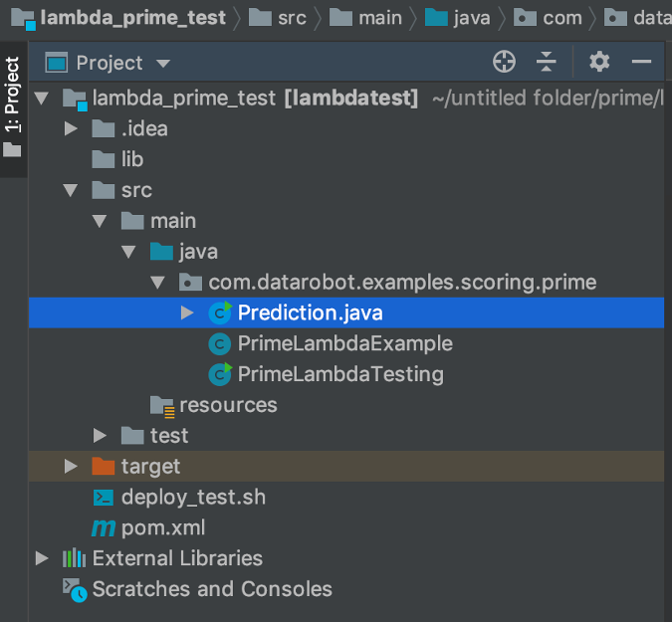672x622 pixels.
Task: Hide the Project tool window with minimize icon
Action: 641,63
